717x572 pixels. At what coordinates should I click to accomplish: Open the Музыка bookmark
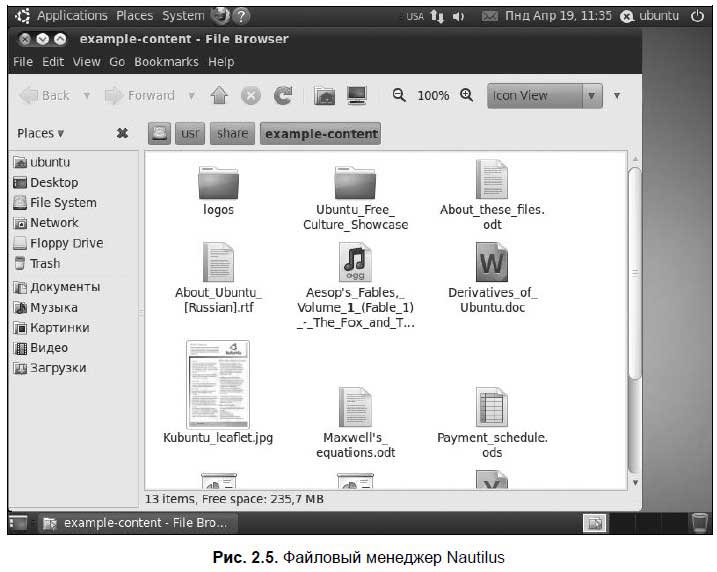(x=46, y=308)
